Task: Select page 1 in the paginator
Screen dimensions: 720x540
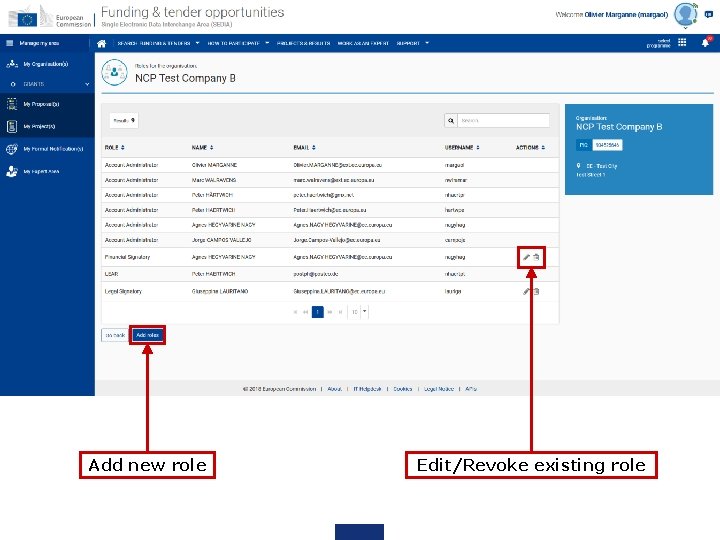Action: (318, 312)
